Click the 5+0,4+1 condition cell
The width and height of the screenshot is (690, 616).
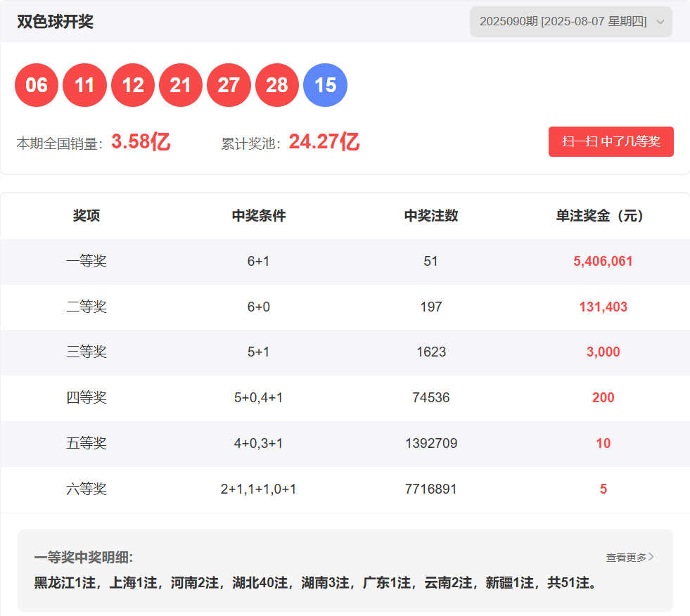tap(258, 398)
